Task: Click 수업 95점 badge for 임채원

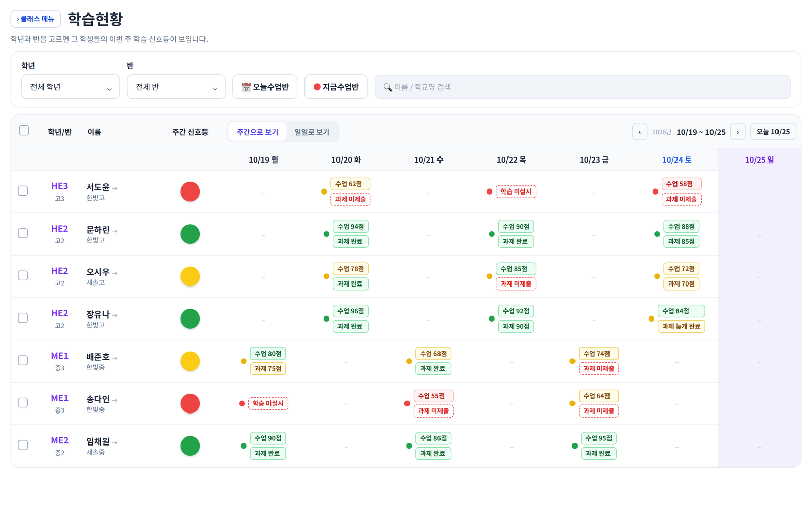Action: pos(598,438)
